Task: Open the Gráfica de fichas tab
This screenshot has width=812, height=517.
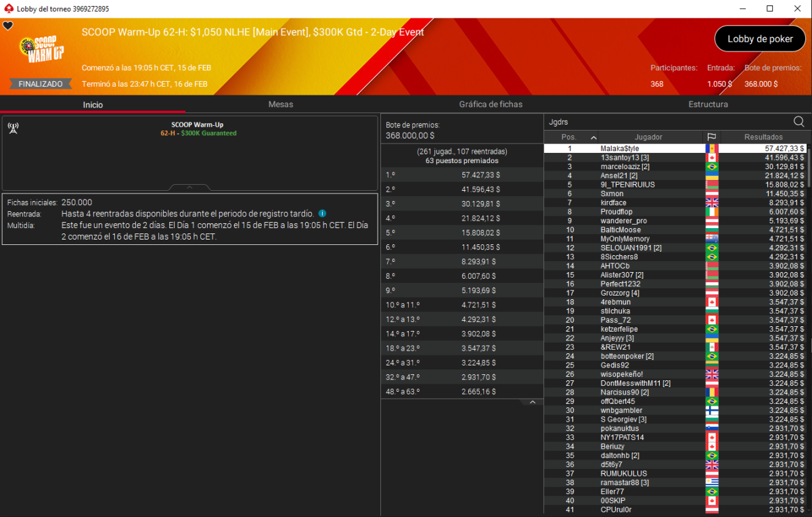Action: coord(491,105)
